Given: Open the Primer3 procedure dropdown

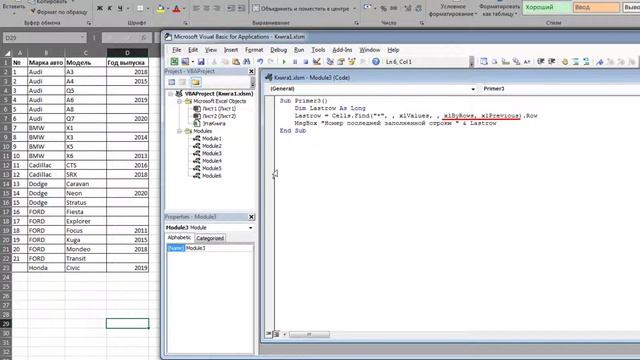Looking at the screenshot, I should coord(560,89).
